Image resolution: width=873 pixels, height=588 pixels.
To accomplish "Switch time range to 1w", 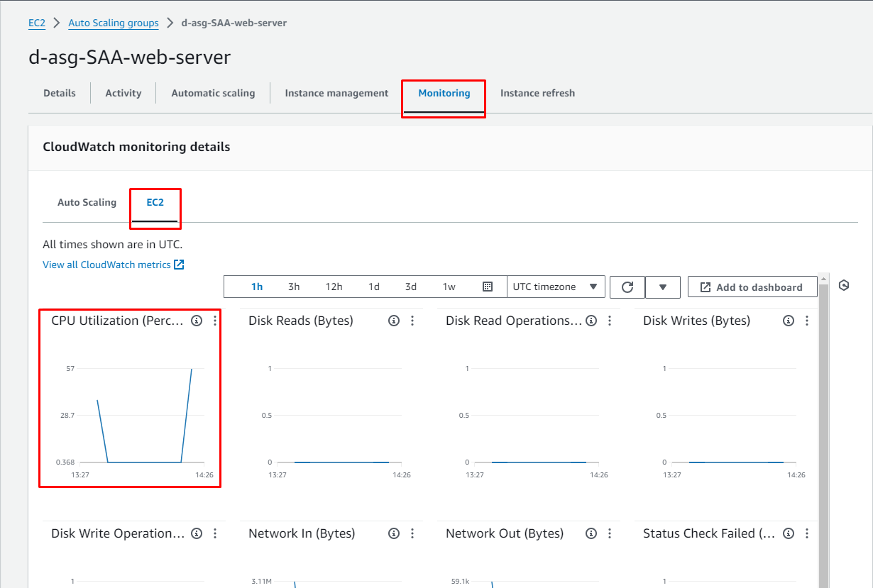I will coord(449,287).
